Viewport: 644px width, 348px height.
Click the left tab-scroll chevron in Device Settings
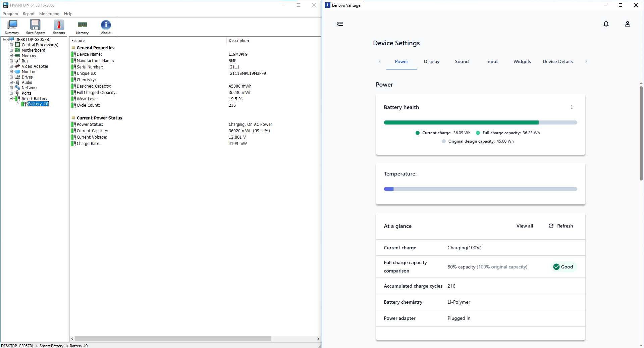point(379,61)
